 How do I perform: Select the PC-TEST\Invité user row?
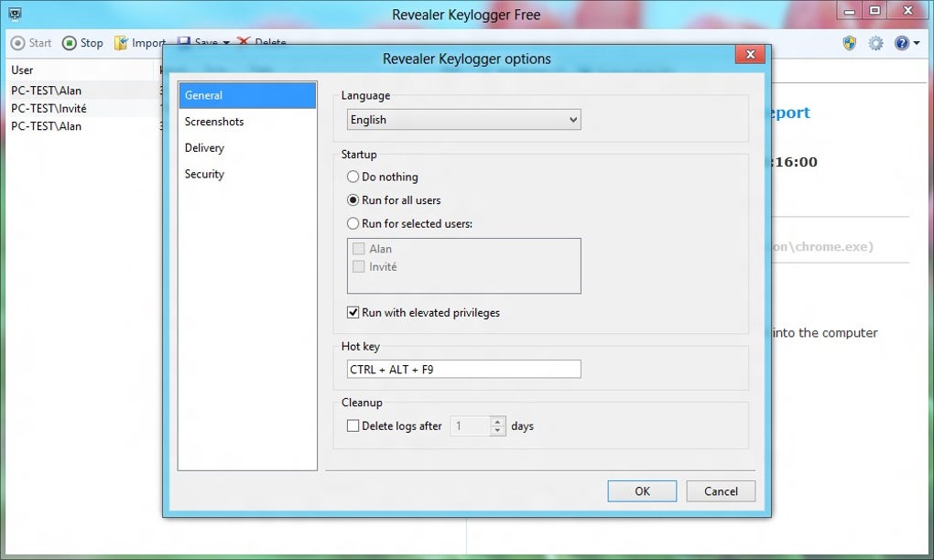click(x=83, y=108)
